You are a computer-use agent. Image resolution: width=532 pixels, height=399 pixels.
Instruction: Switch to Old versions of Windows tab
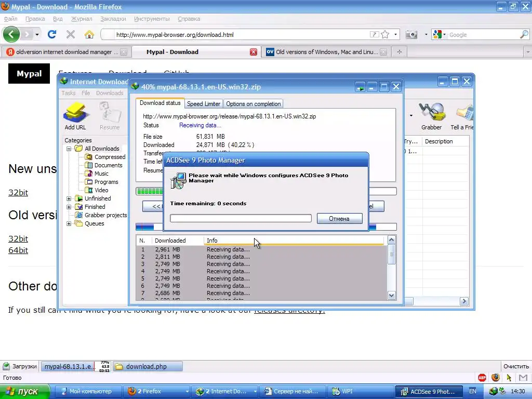coord(326,52)
